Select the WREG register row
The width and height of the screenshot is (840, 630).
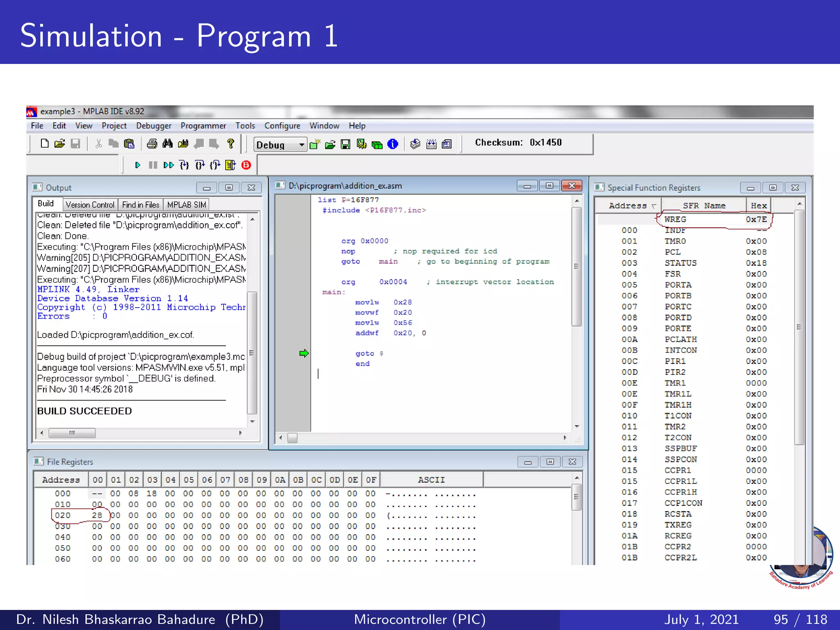[x=695, y=219]
